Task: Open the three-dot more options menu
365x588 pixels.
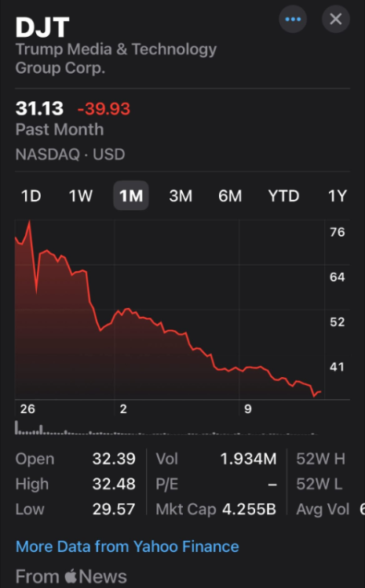Action: click(x=293, y=19)
